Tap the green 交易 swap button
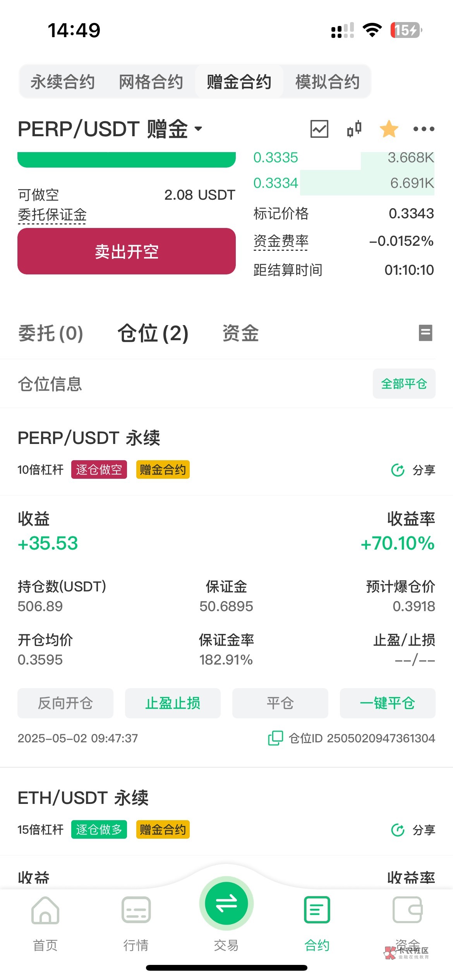Viewport: 453px width, 980px height. (226, 903)
